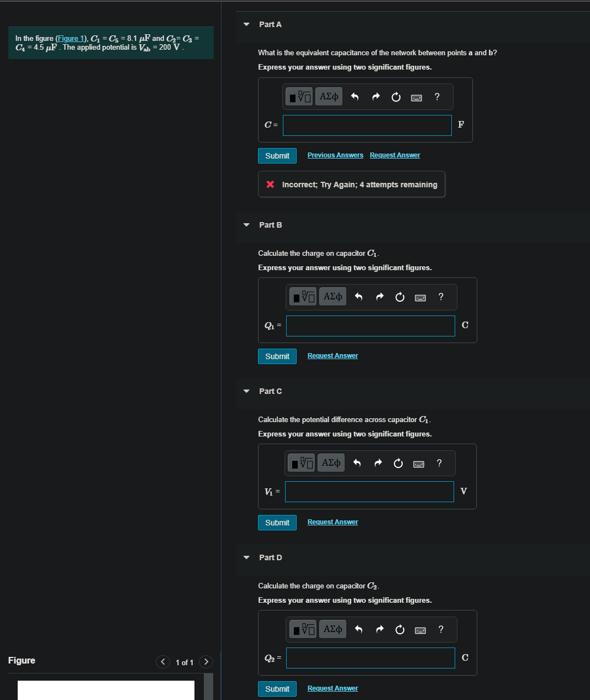Go to next figure
Screen dimensions: 590x700
(206, 662)
